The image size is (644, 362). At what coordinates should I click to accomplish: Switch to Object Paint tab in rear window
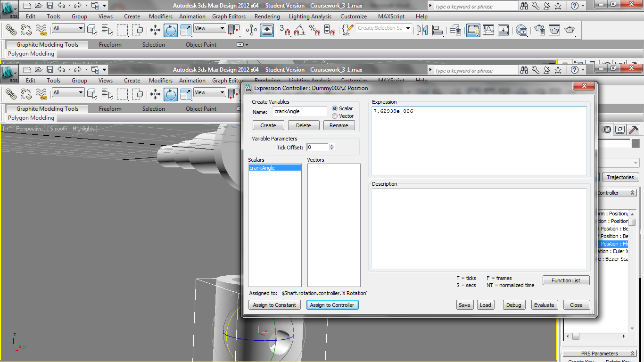click(x=201, y=45)
